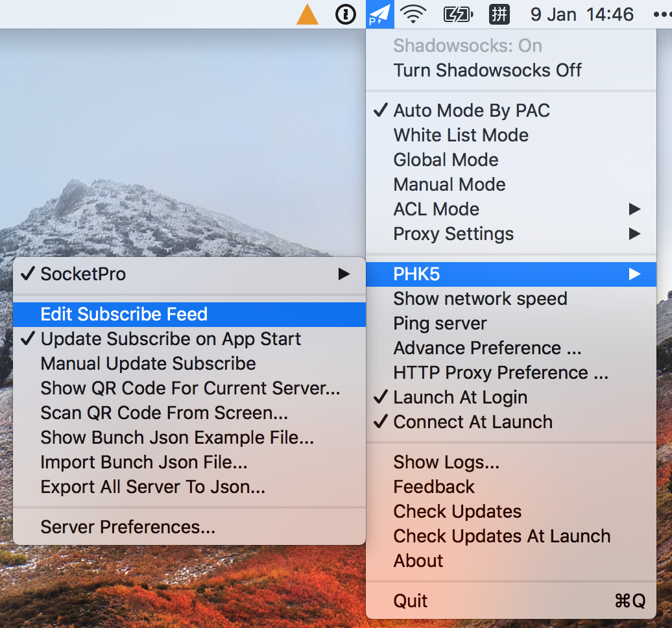Viewport: 672px width, 628px height.
Task: Open the PHK5 servers submenu
Action: point(511,274)
